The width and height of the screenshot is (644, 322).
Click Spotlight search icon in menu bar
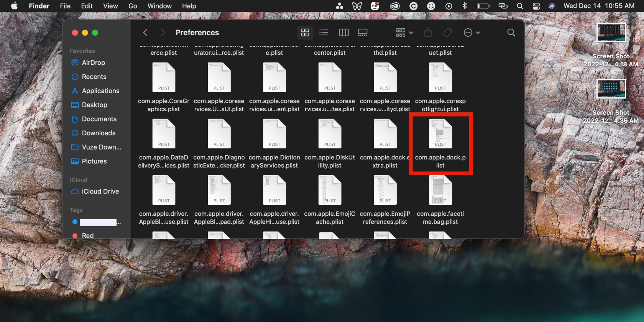[520, 6]
